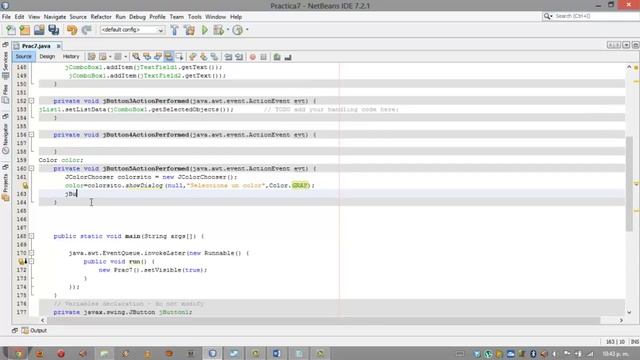Click the Forward navigation editor icon

tap(118, 57)
